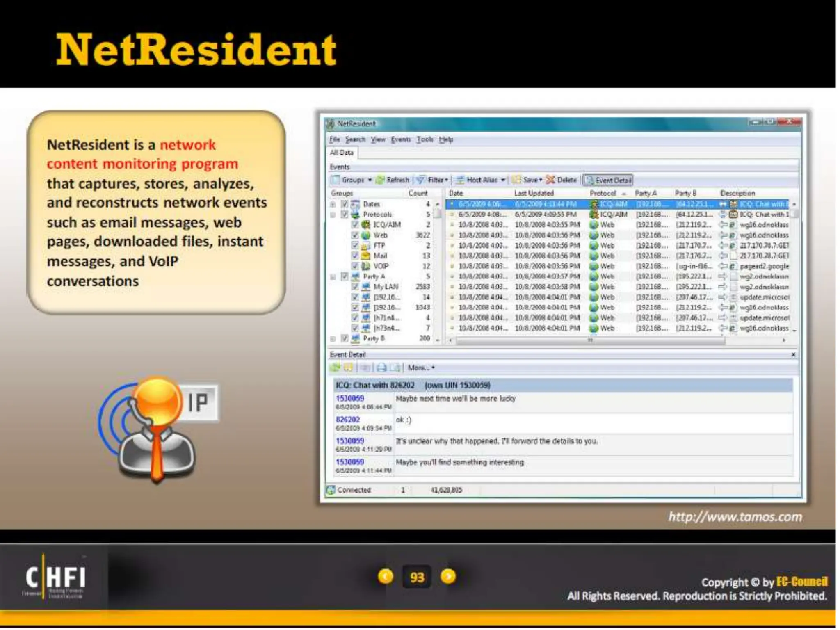The height and width of the screenshot is (630, 840).
Task: Uncheck the Protocols group checkbox
Action: click(x=345, y=214)
